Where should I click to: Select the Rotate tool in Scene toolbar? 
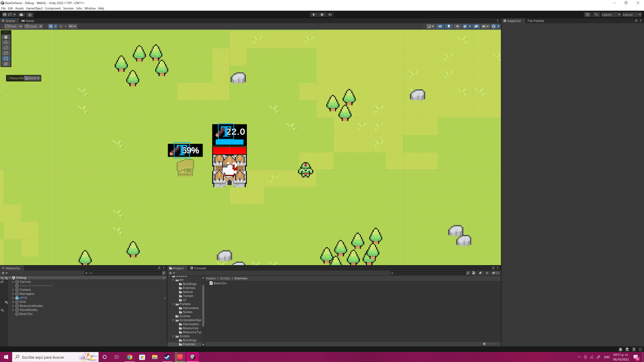6,47
